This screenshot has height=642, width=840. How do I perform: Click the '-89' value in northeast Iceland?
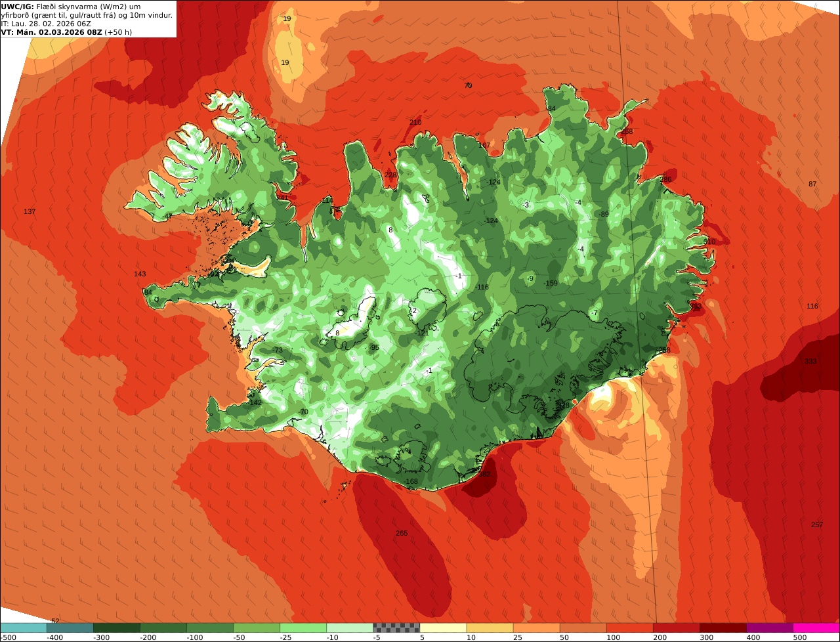click(x=604, y=214)
